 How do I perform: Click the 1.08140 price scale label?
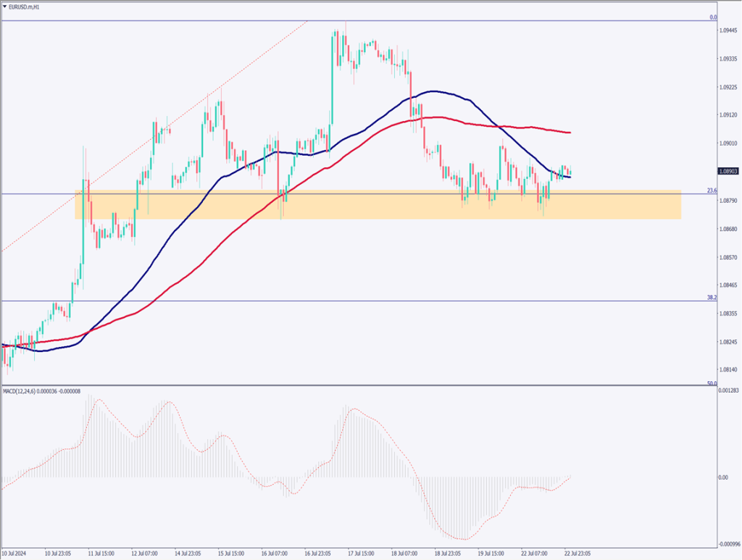pos(729,369)
